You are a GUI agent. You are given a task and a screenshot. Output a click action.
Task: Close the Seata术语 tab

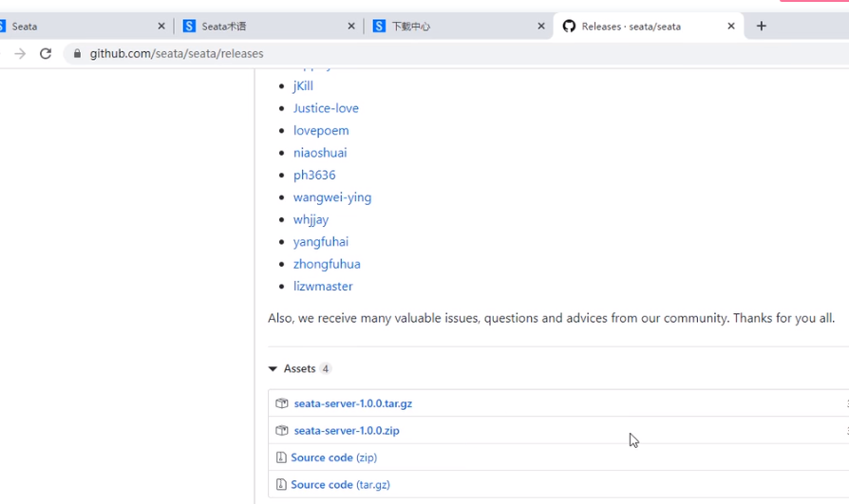click(x=351, y=27)
